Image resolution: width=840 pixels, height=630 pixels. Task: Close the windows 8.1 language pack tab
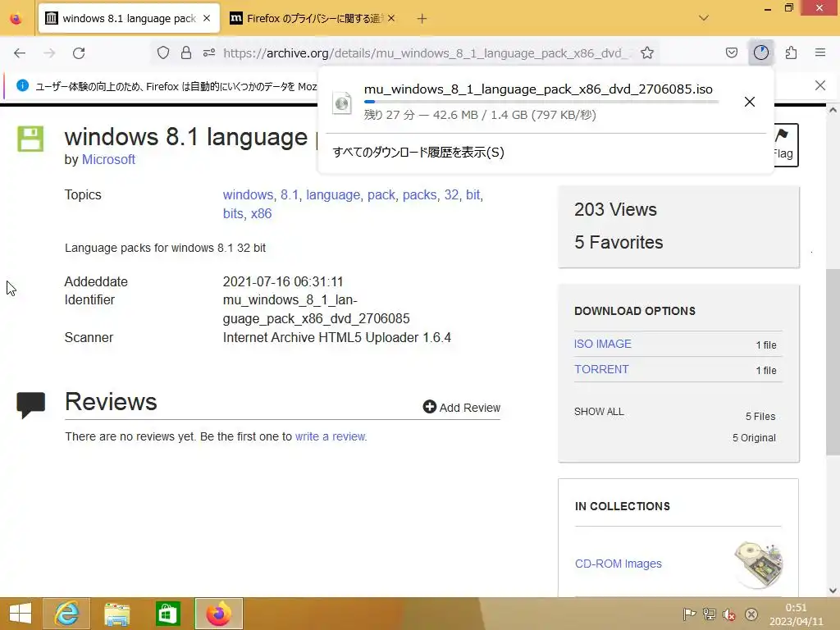pos(207,18)
